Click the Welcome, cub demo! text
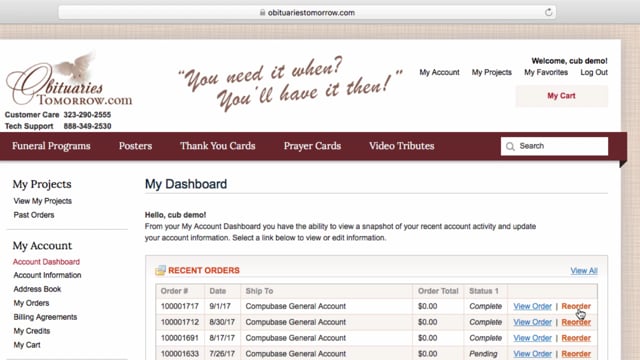The image size is (640, 360). point(569,61)
